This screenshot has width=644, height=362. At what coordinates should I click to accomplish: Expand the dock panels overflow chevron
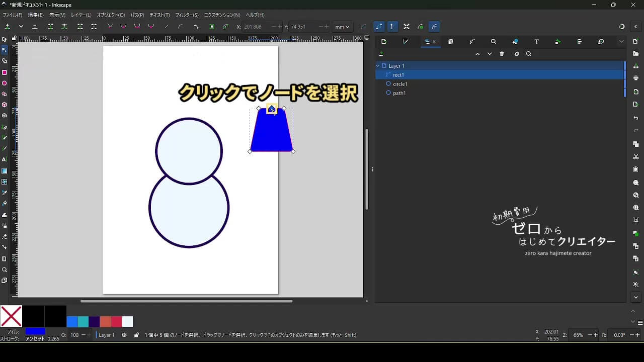[621, 42]
